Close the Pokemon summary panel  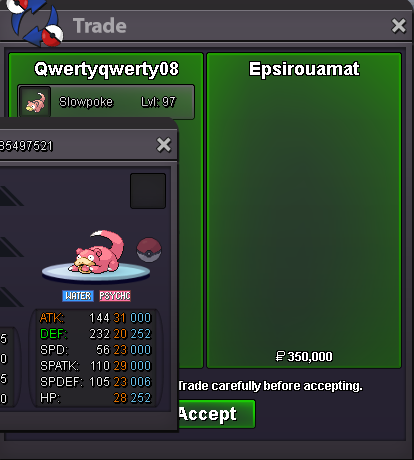tap(164, 145)
